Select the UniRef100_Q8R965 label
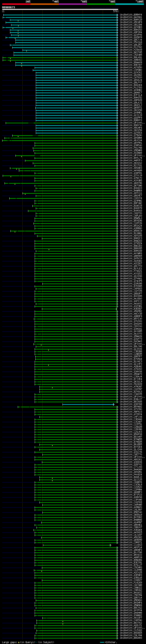This screenshot has height=644, width=146. [131, 256]
